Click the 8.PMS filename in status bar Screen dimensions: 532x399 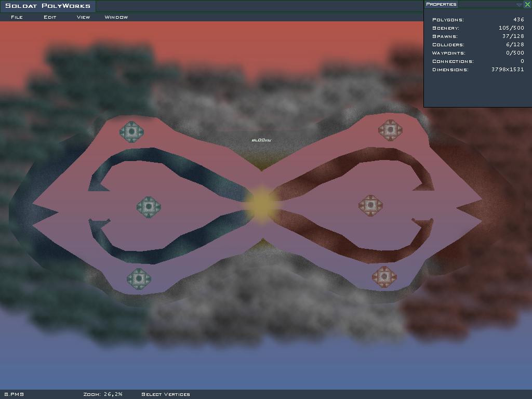[14, 394]
